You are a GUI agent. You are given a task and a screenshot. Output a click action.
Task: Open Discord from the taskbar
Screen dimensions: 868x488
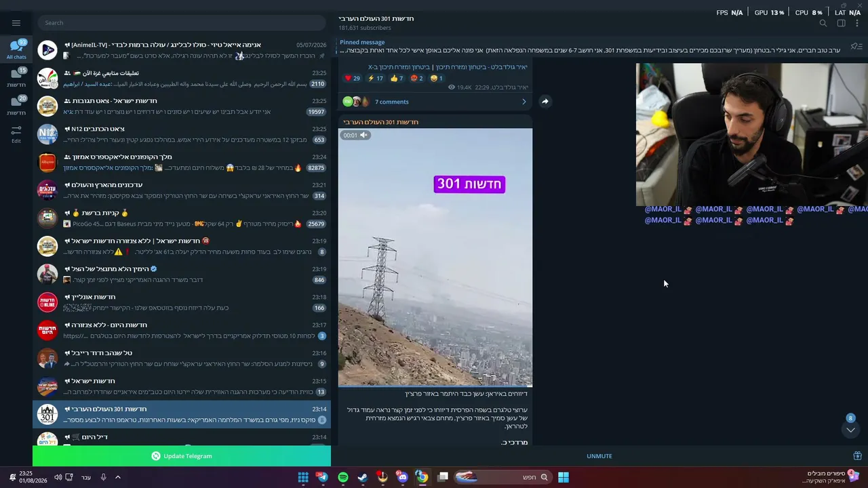[x=403, y=477]
